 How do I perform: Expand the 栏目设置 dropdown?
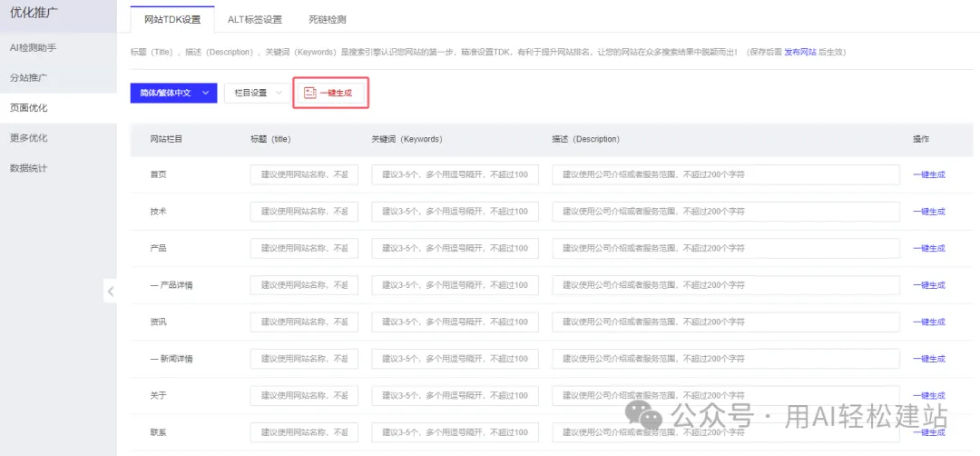pyautogui.click(x=257, y=93)
